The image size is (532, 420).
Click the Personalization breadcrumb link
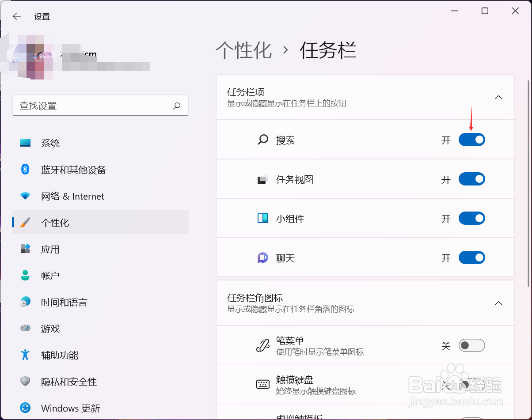[243, 50]
